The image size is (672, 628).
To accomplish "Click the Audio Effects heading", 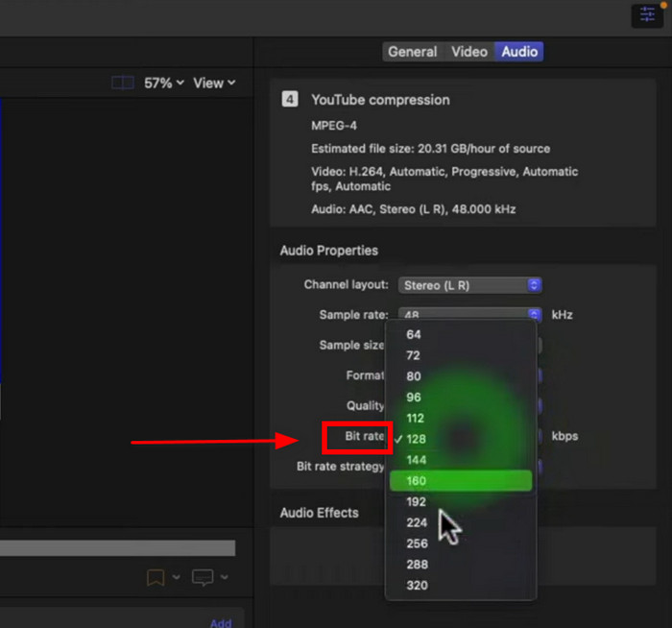I will [319, 513].
